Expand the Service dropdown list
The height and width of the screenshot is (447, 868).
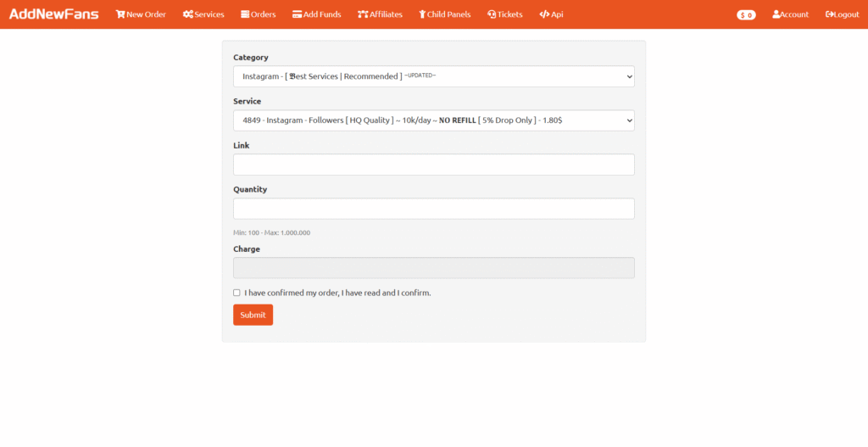point(433,120)
